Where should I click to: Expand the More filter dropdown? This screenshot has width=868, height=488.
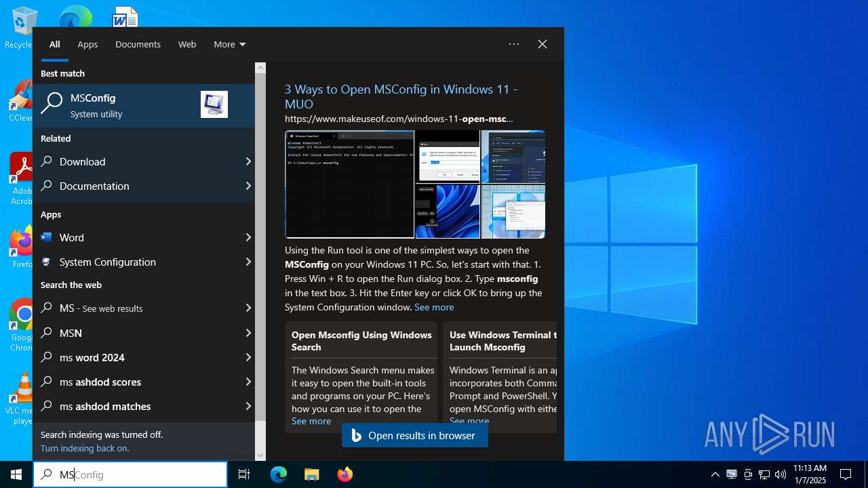pos(230,44)
